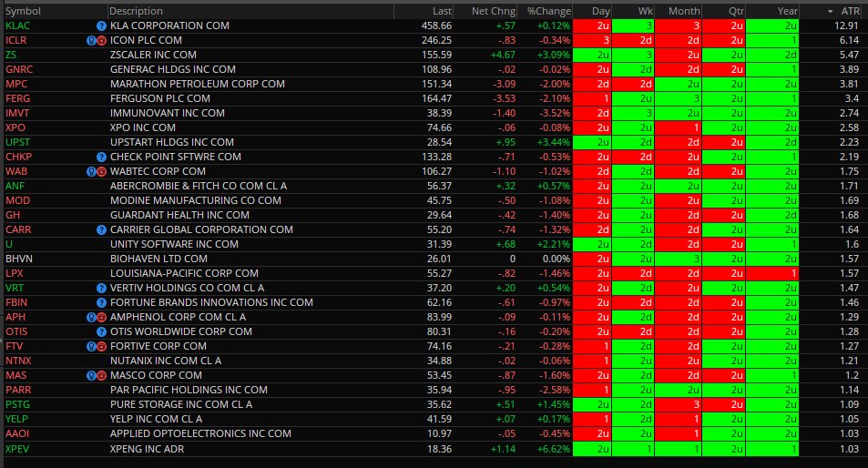
Task: Click the +4.67 net change for ZS
Action: (x=503, y=55)
